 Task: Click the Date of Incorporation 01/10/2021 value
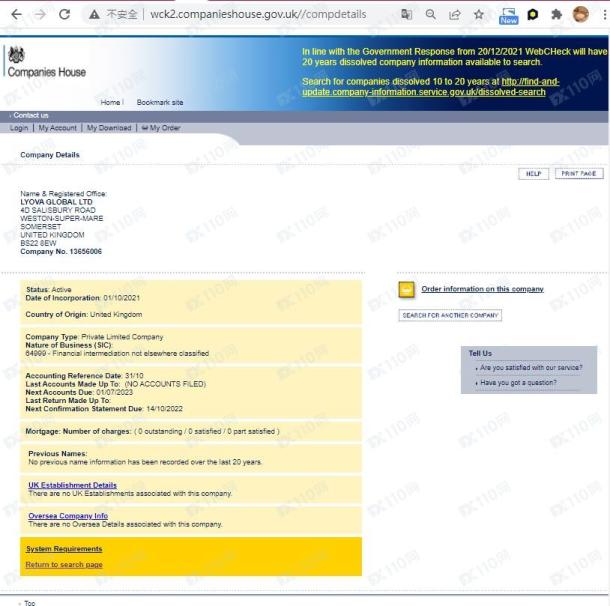tap(121, 298)
